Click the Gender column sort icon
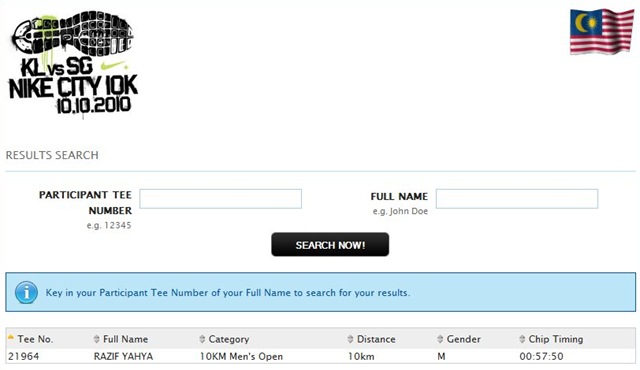 pyautogui.click(x=440, y=339)
